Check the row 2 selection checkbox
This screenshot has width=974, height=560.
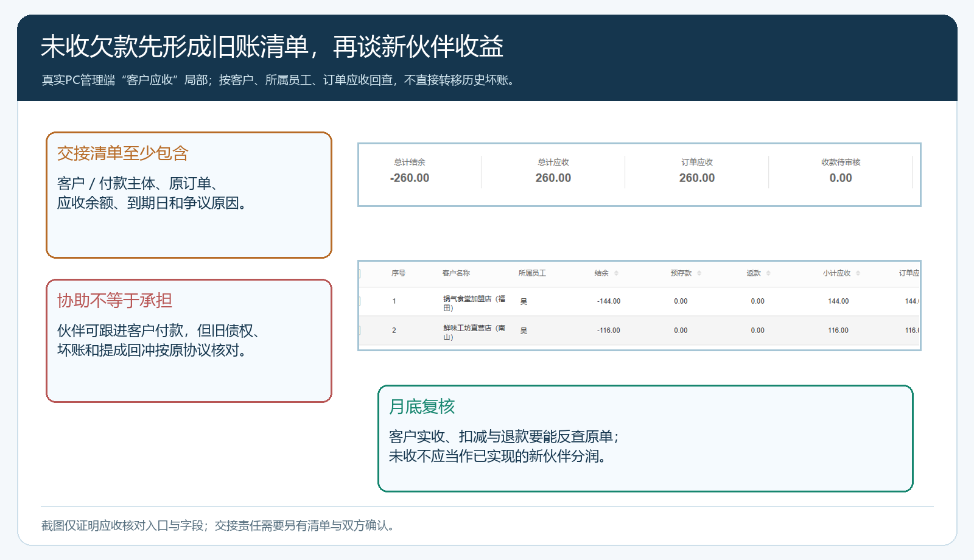pos(360,331)
